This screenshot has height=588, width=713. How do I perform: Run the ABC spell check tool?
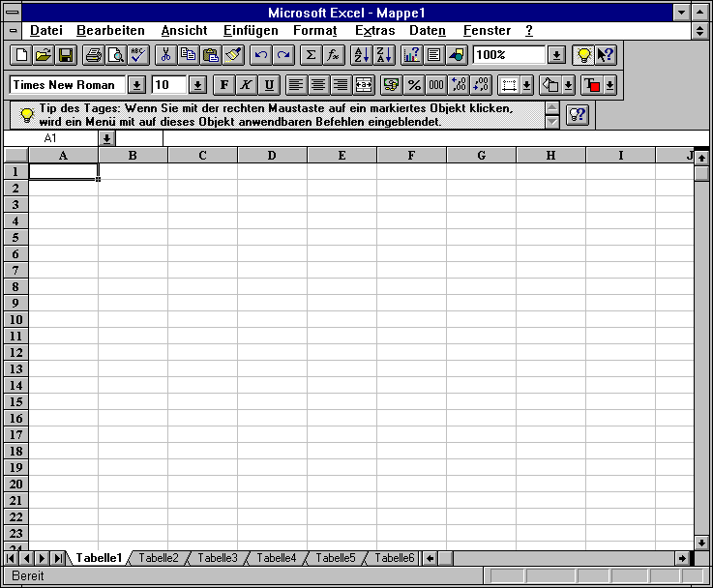pos(137,55)
